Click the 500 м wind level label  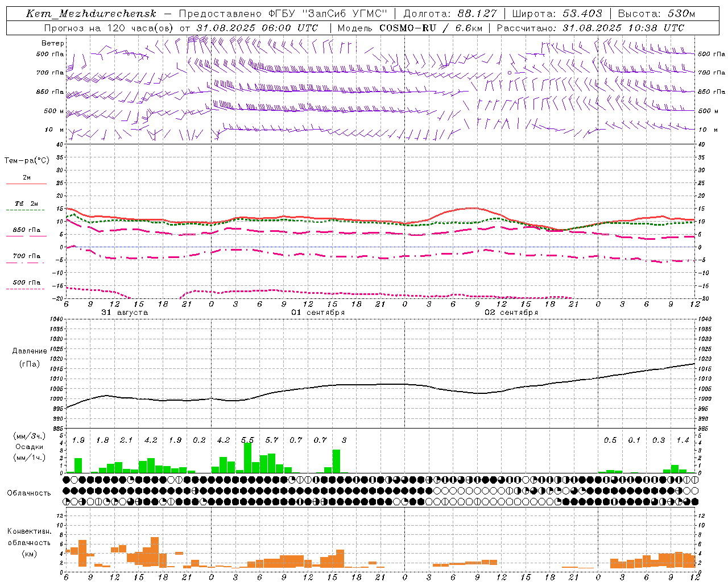[54, 111]
